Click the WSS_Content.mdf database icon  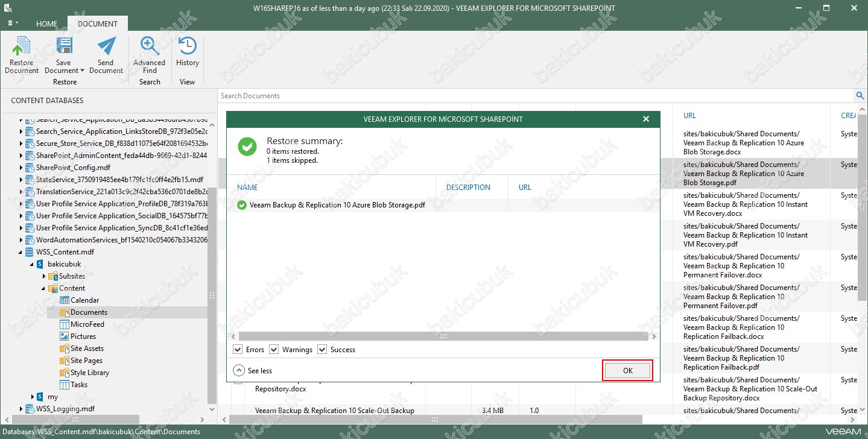(29, 252)
